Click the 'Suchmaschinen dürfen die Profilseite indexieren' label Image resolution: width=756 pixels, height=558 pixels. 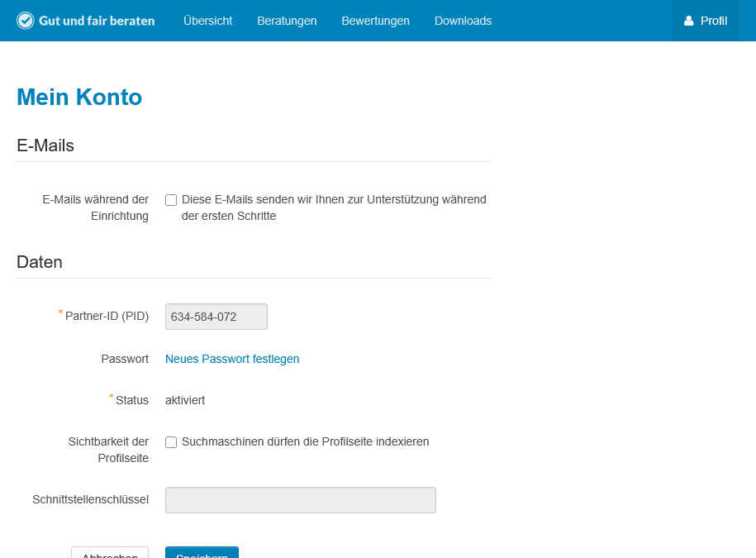[305, 441]
